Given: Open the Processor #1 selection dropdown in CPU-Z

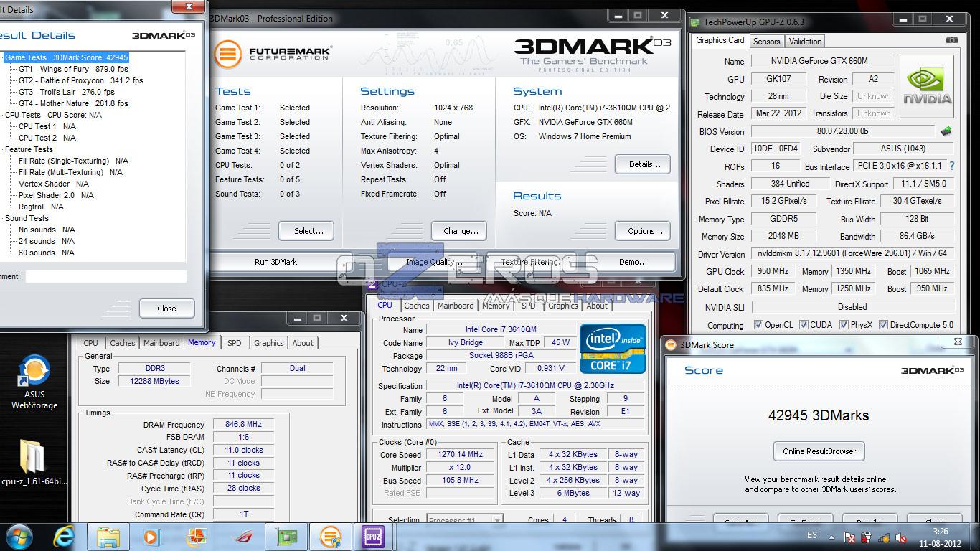Looking at the screenshot, I should 464,519.
